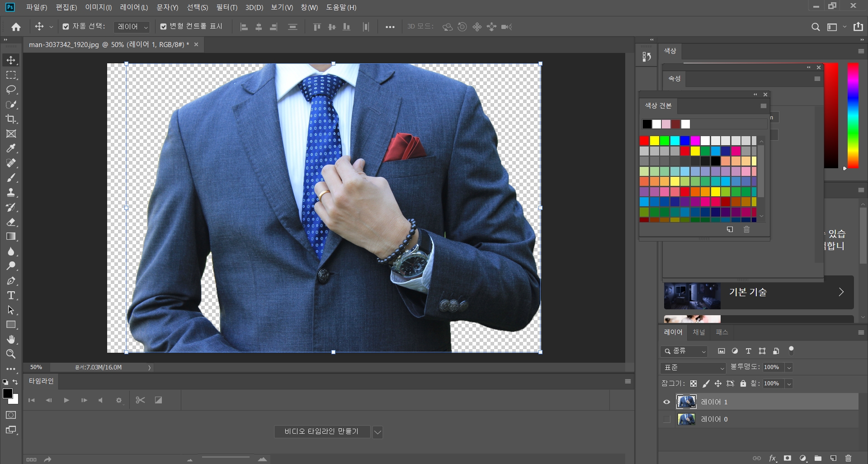Screen dimensions: 868x464
Task: Switch to the 채널 tab
Action: tap(698, 332)
